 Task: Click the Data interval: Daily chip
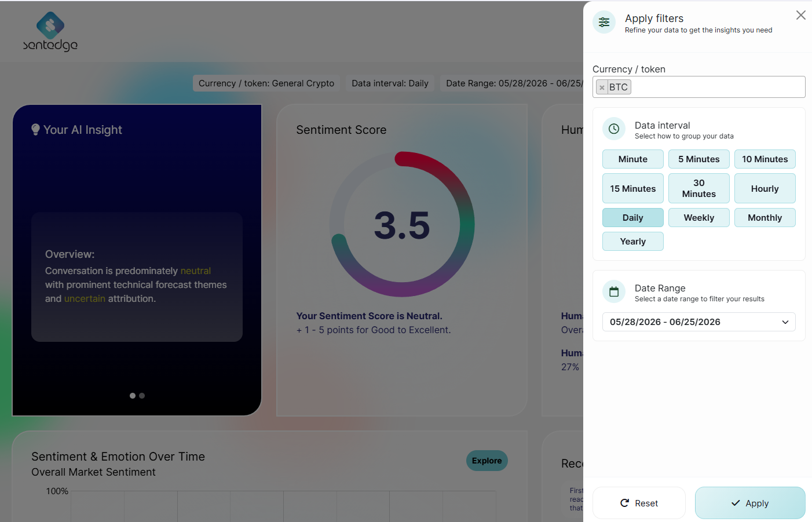click(390, 83)
